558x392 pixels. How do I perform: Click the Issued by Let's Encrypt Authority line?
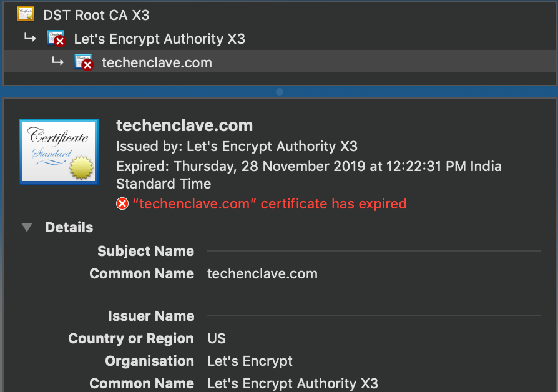pyautogui.click(x=237, y=146)
